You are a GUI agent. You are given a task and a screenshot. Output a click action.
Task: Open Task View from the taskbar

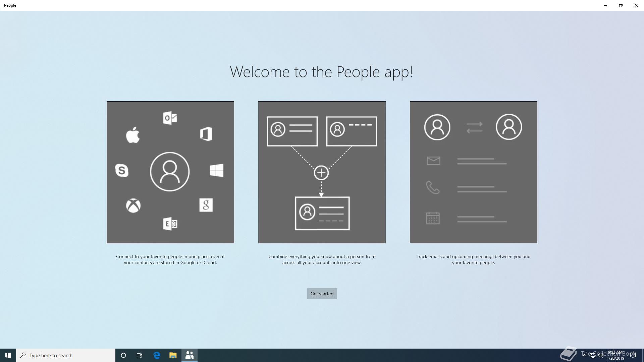[x=140, y=355]
